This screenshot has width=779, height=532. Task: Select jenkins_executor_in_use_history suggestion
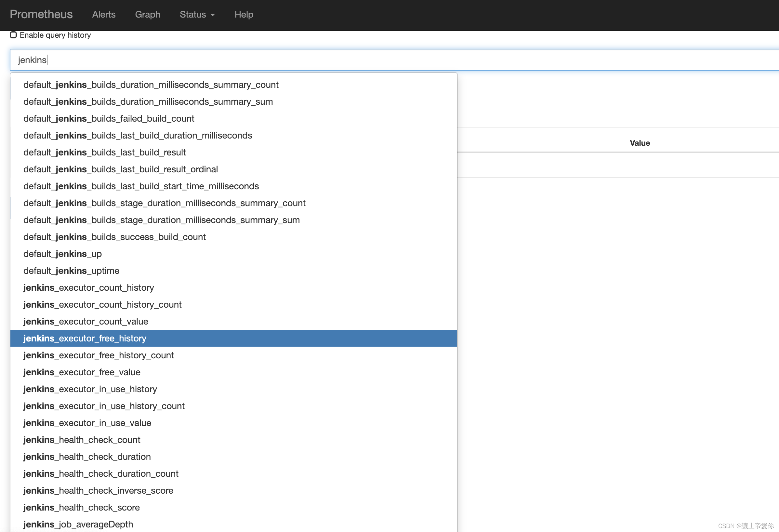point(234,390)
